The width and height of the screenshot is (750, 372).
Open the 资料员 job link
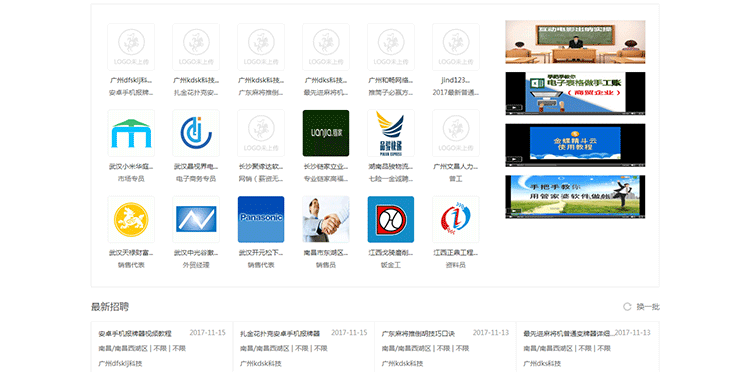click(456, 265)
